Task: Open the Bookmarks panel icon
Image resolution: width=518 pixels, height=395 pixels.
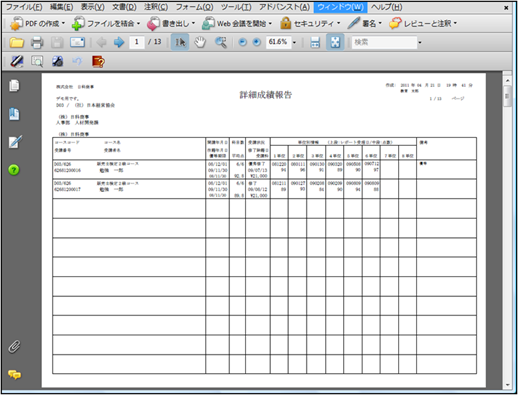Action: click(x=14, y=114)
